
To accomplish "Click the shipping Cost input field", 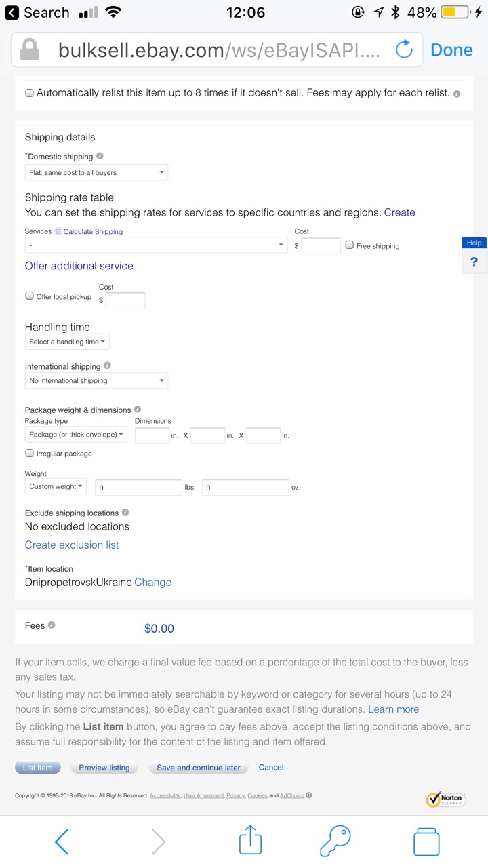I will 321,245.
